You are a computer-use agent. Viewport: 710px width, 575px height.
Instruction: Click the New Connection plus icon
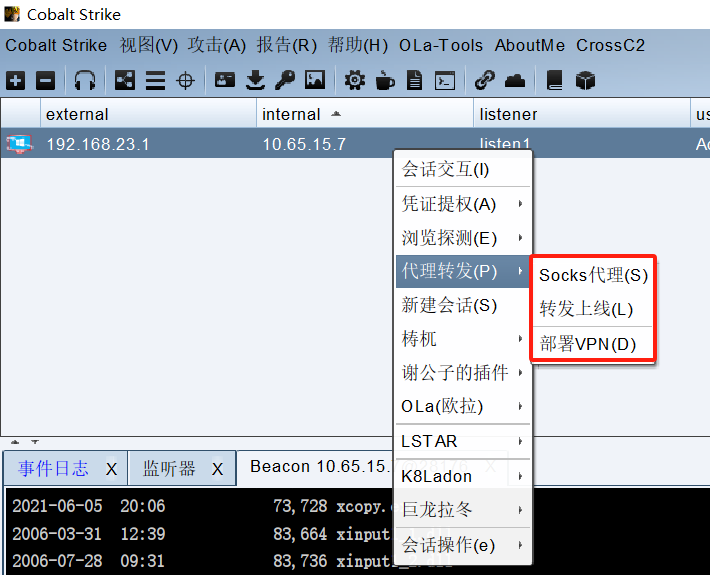tap(15, 81)
